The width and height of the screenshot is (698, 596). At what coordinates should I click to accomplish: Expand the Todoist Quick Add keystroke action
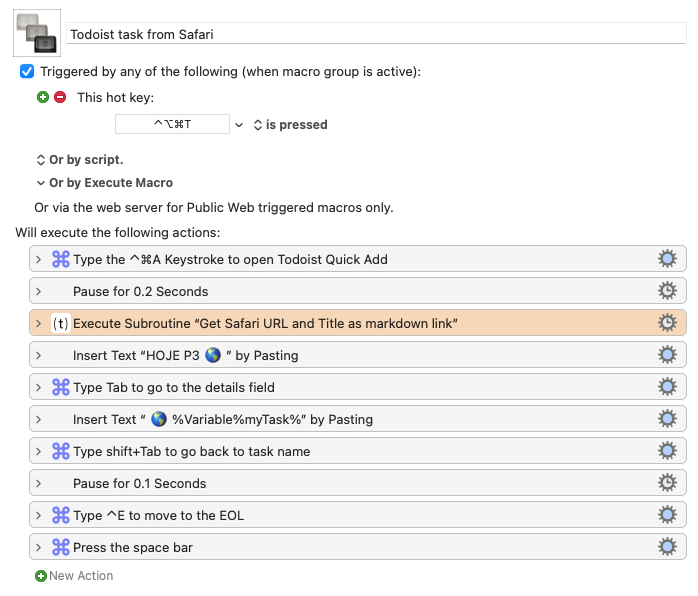tap(38, 259)
